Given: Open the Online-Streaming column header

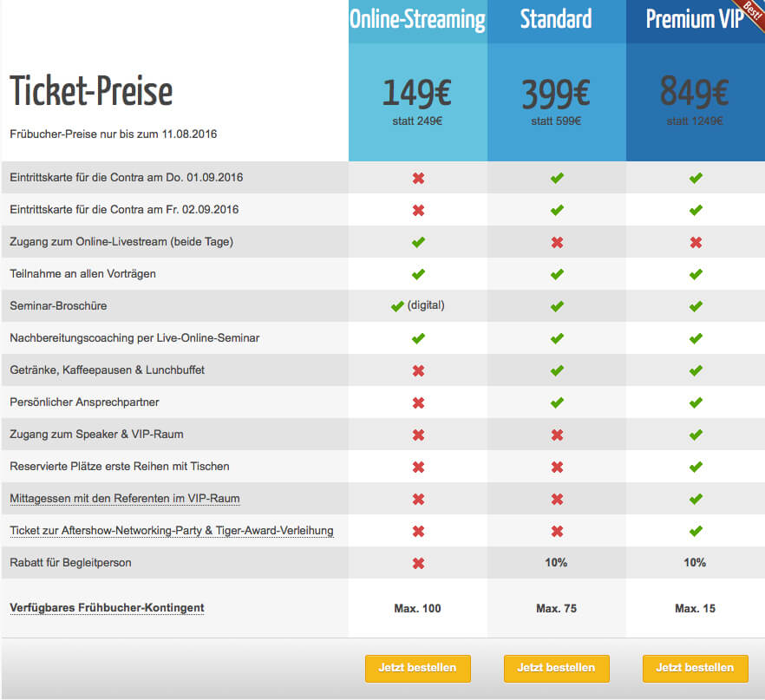Looking at the screenshot, I should [417, 19].
